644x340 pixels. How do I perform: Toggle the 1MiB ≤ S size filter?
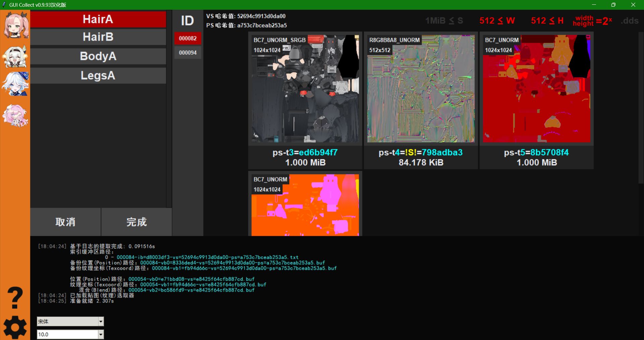(x=444, y=21)
